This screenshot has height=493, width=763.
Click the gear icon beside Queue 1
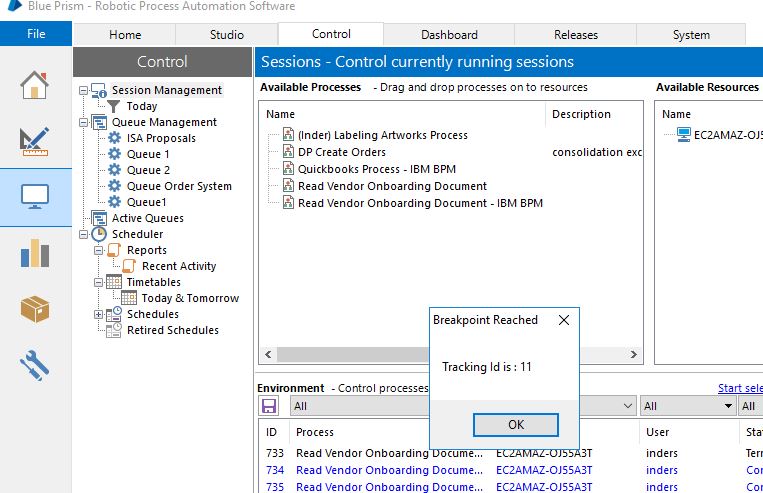(114, 154)
